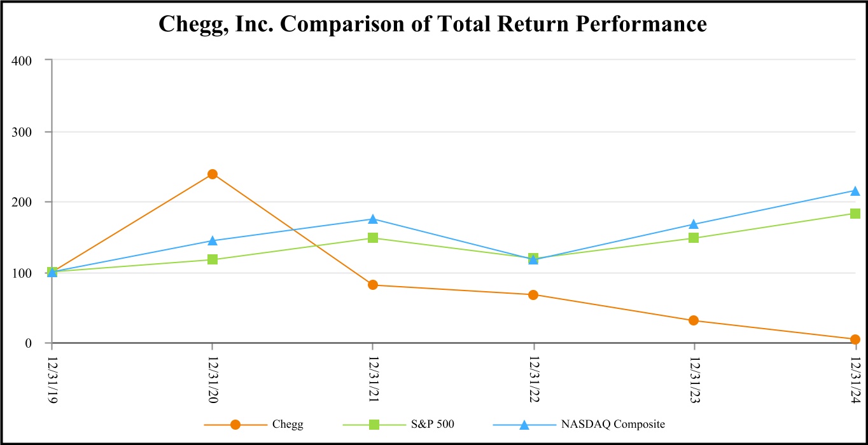868x445 pixels.
Task: Select the S&P 500 square at 12/31/24
Action: (x=855, y=214)
